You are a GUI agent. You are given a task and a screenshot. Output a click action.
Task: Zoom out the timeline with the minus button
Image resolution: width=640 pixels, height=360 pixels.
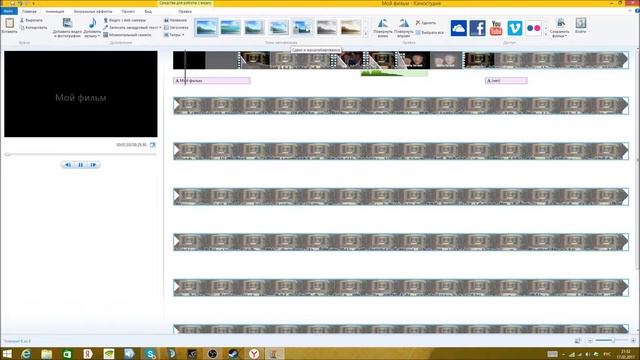pyautogui.click(x=590, y=340)
